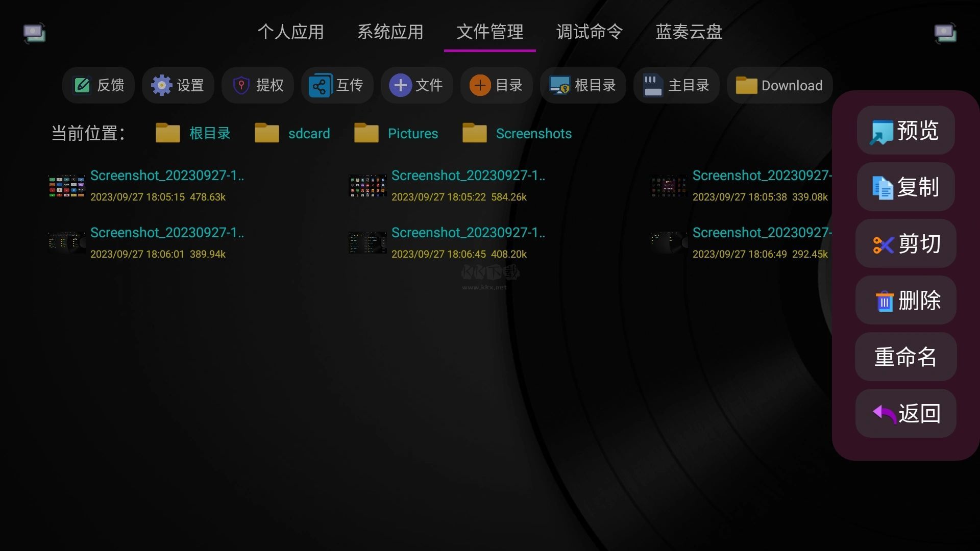
Task: Click 主目录 (Home Directory) shortcut
Action: point(676,85)
